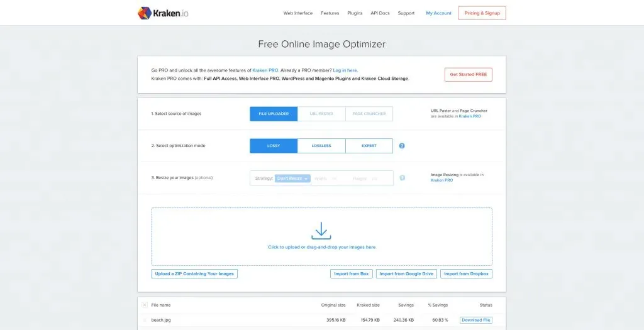Open Features in the top navigation
This screenshot has height=330, width=644.
pos(330,13)
